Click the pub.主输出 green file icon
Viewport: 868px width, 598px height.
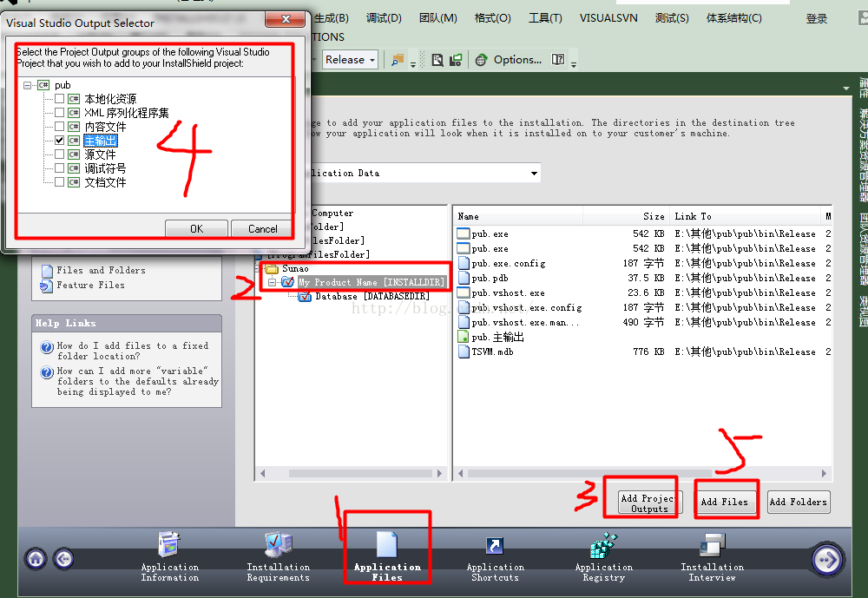pos(464,337)
